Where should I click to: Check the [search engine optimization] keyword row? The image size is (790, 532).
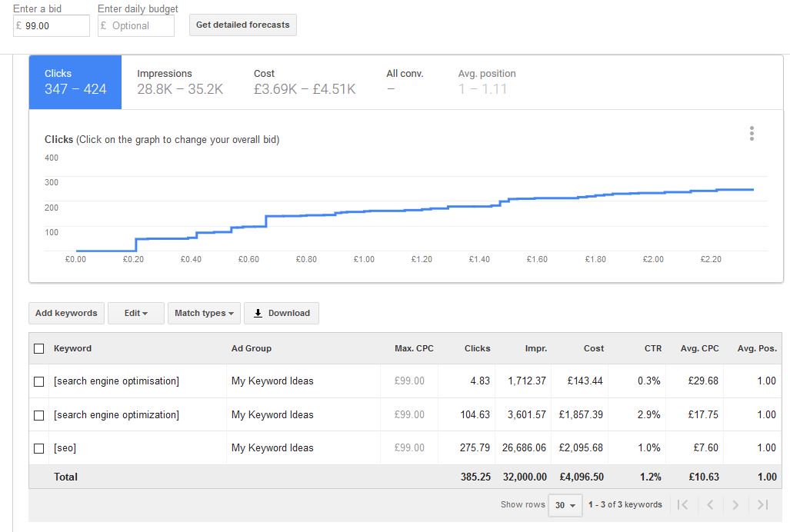(38, 415)
